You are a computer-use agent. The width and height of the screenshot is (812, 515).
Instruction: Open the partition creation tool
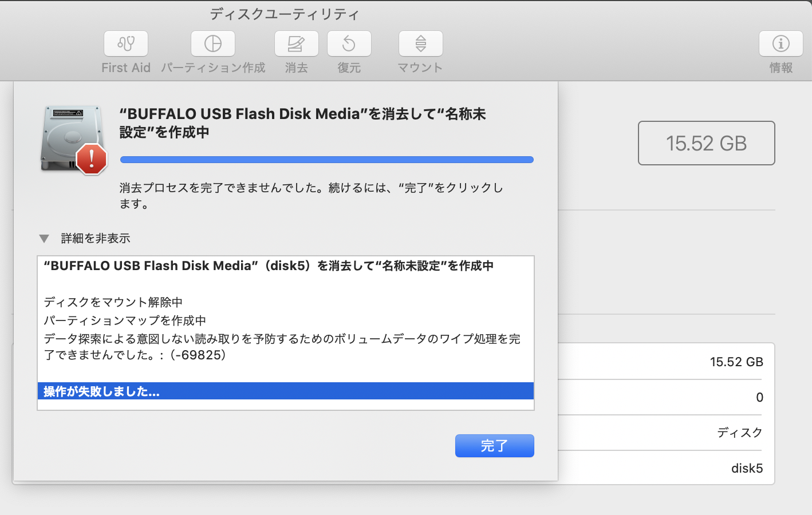pyautogui.click(x=213, y=43)
